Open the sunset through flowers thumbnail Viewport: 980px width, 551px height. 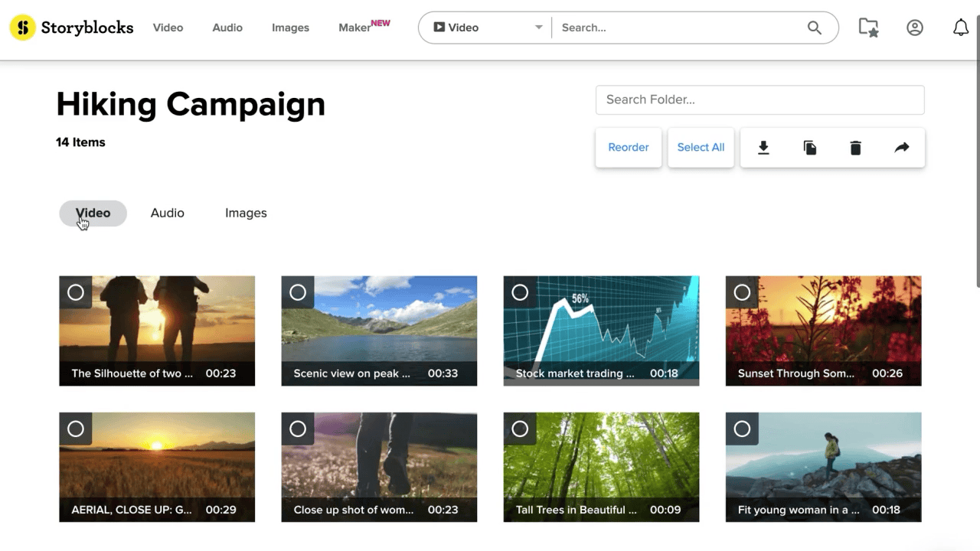pyautogui.click(x=823, y=331)
